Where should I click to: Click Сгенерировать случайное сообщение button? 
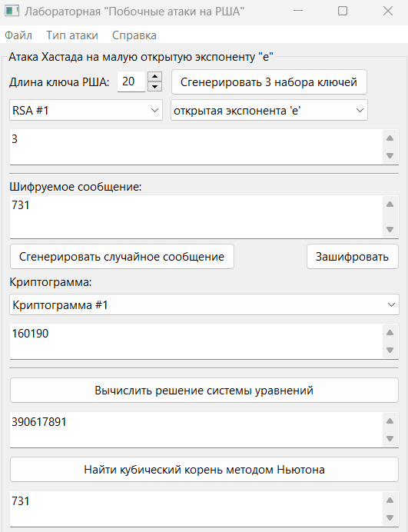(x=121, y=257)
